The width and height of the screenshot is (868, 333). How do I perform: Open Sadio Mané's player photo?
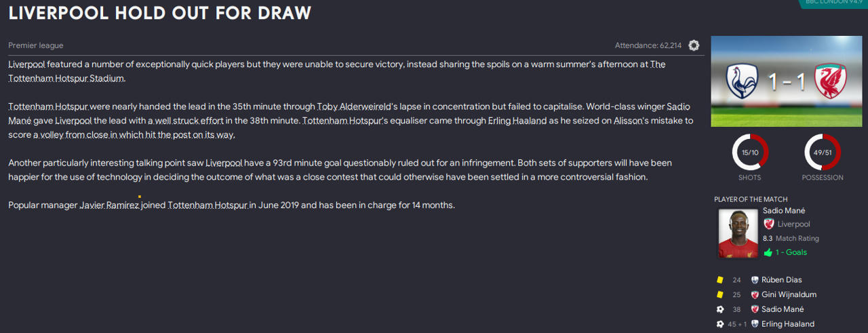pos(738,233)
